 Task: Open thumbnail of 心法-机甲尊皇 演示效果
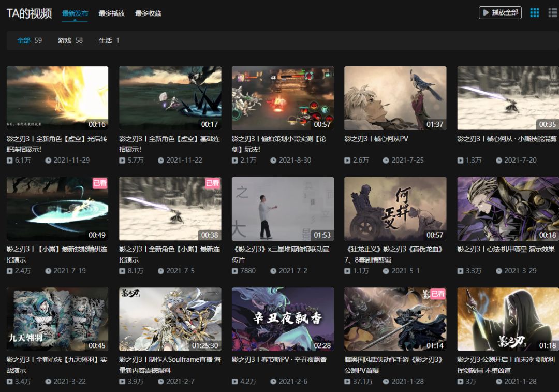tap(508, 209)
